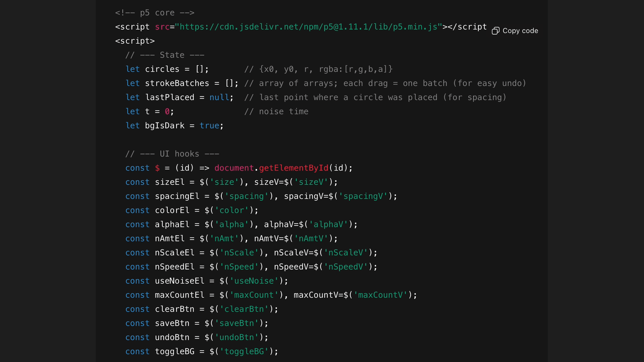Click the 'noise time' comment

pos(276,111)
